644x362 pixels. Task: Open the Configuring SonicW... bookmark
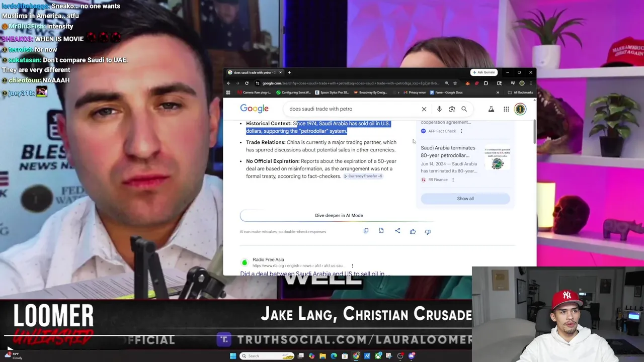(x=294, y=93)
